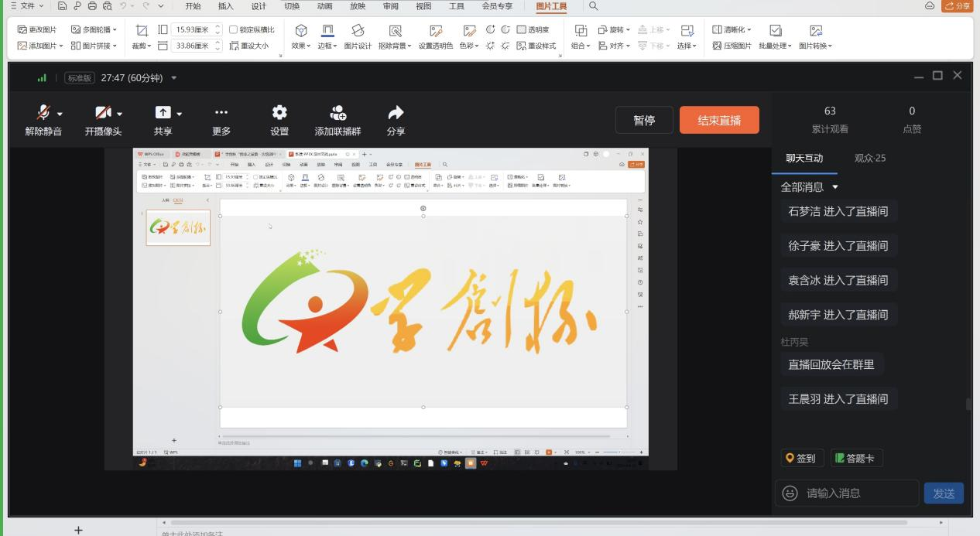Click the 分享 share arrow icon
980x536 pixels.
(396, 113)
